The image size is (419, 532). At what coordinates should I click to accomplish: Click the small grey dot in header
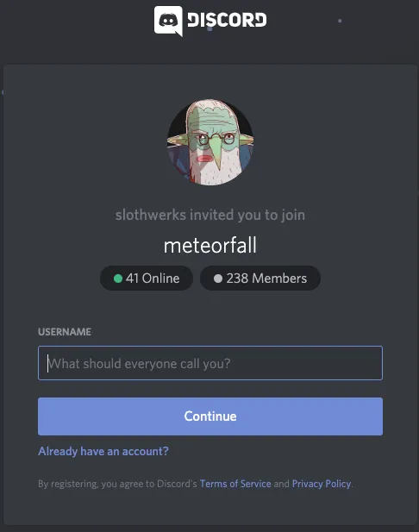click(340, 21)
